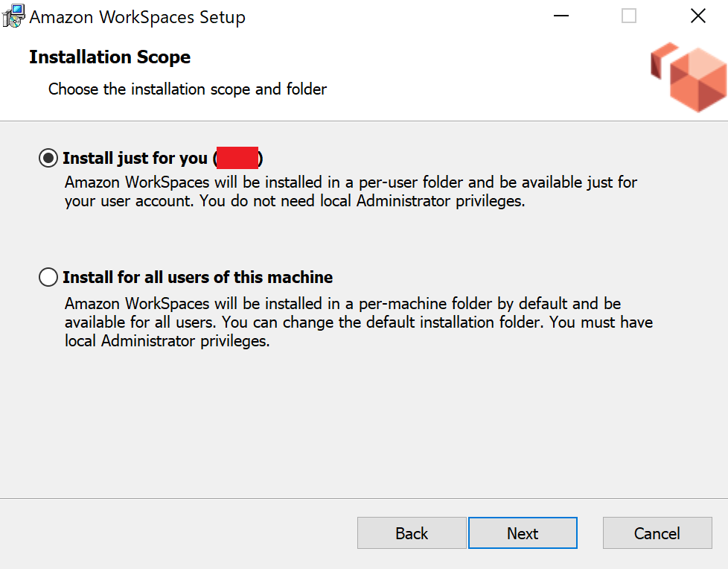The width and height of the screenshot is (728, 569).
Task: Click the install-for-all-users bold label
Action: [197, 276]
